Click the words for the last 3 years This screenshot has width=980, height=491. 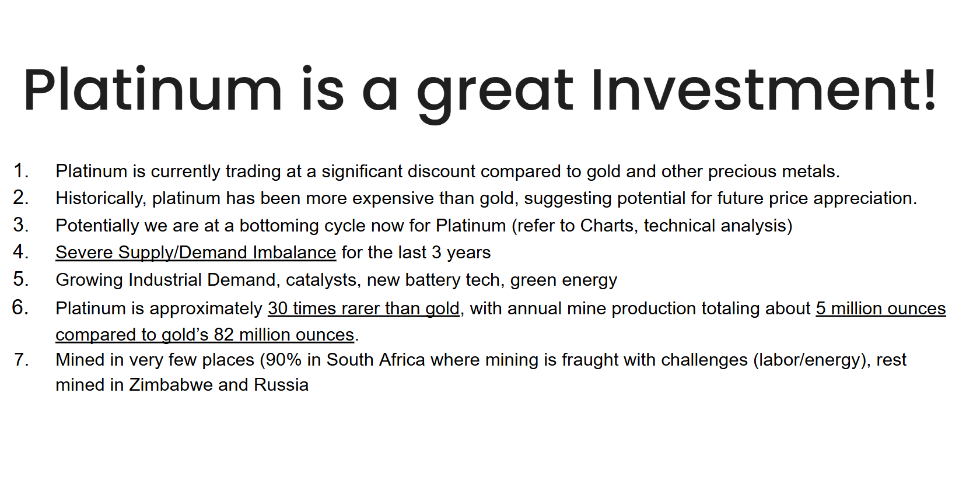pos(416,252)
